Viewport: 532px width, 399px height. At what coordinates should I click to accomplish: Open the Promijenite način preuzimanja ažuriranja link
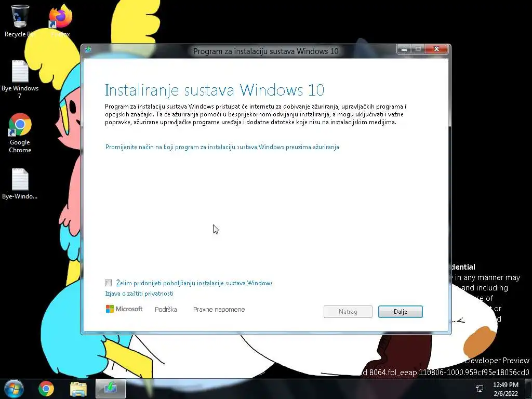tap(222, 147)
